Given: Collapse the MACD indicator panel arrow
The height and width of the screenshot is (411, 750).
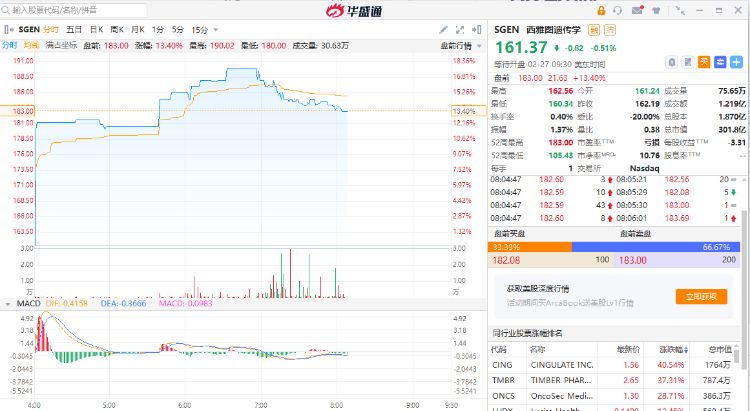Looking at the screenshot, I should click(x=8, y=304).
